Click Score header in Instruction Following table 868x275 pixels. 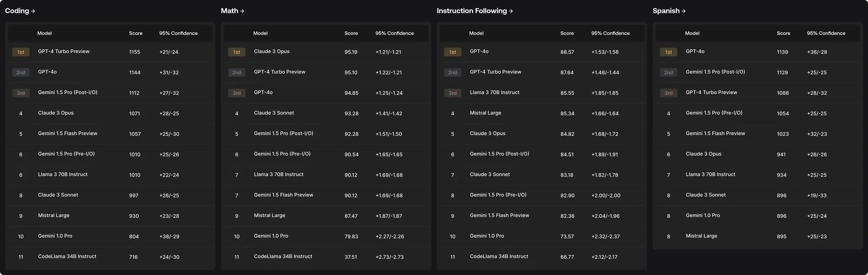(x=567, y=33)
